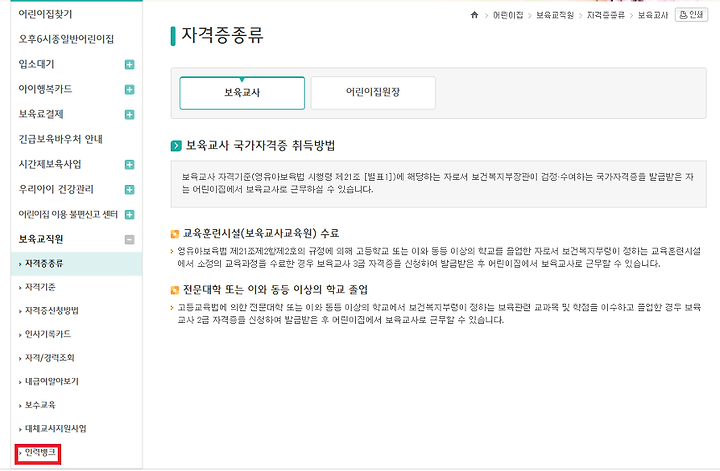Viewport: 720px width, 471px height.
Task: Select 자격기준 submenu item
Action: click(40, 287)
